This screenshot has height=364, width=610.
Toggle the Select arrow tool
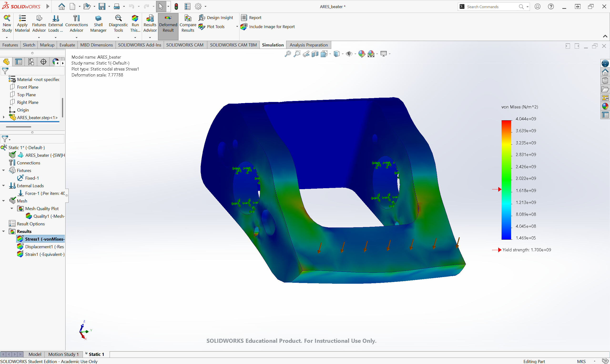161,6
